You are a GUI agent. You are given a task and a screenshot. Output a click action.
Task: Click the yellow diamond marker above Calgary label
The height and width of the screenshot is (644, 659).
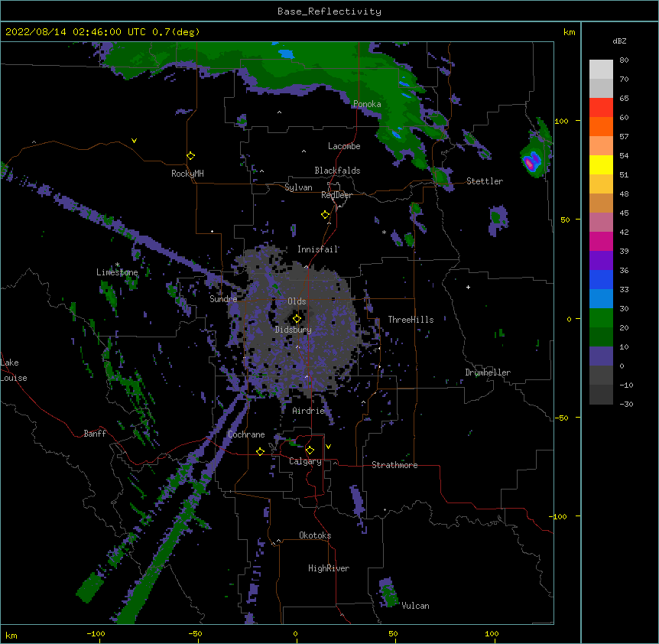[310, 450]
